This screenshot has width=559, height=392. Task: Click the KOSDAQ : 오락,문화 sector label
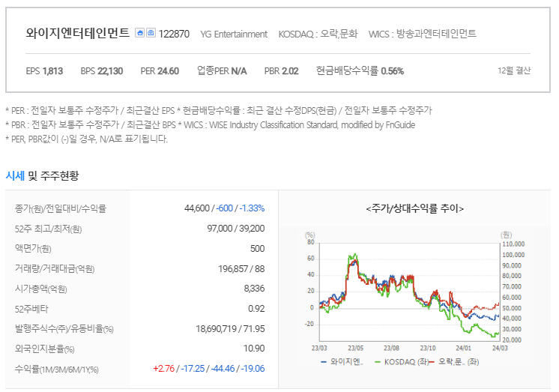(x=318, y=34)
